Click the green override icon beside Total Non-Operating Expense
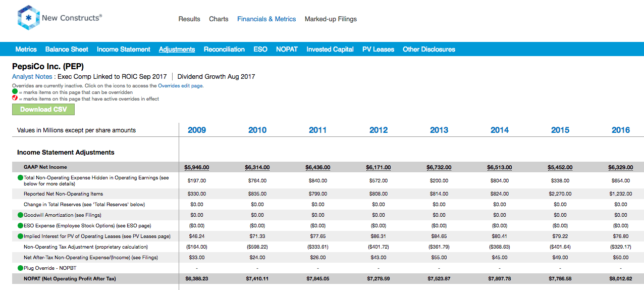644x290 pixels. pyautogui.click(x=21, y=178)
